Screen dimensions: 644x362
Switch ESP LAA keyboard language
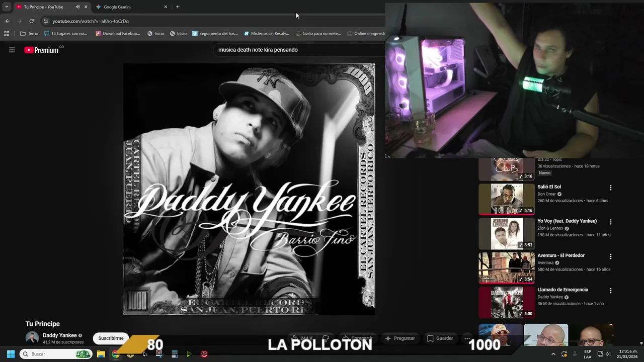tap(588, 354)
